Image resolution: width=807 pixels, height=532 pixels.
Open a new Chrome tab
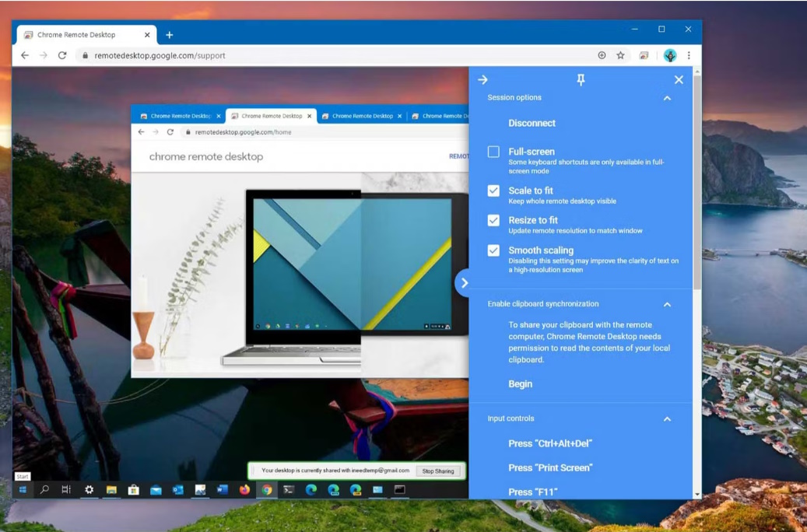169,35
